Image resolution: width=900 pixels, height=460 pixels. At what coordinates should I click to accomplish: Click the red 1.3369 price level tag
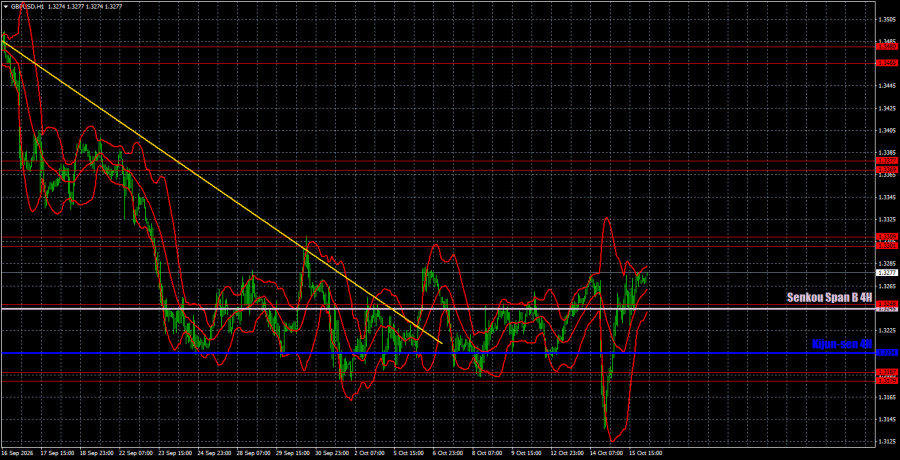885,170
